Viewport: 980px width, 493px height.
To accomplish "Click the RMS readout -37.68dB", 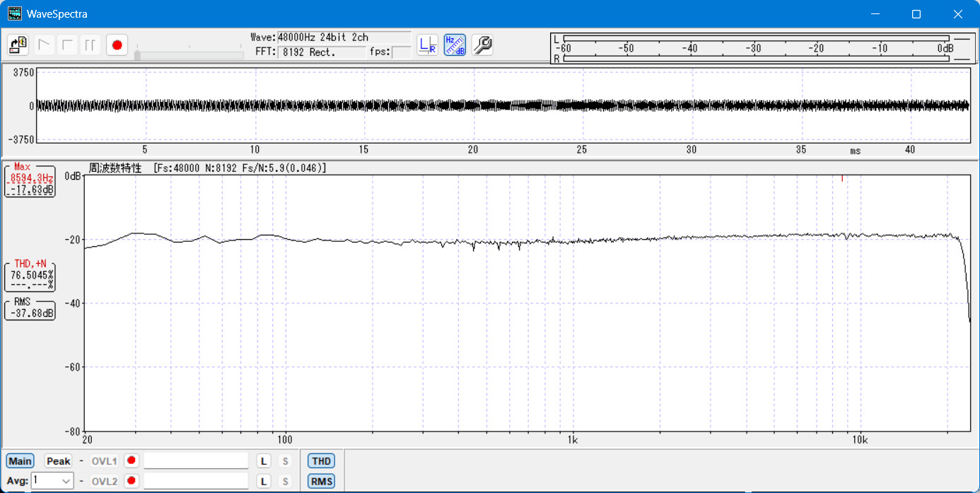I will (31, 313).
